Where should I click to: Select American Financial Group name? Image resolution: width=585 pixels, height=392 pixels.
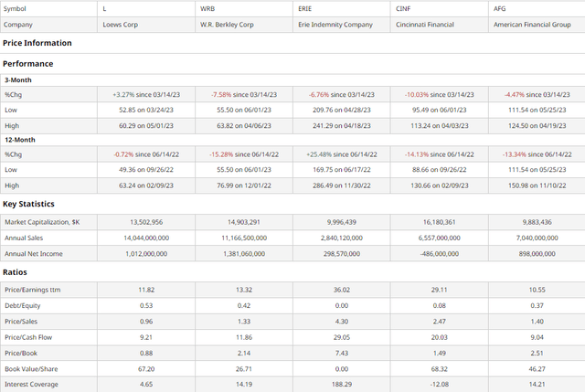click(532, 25)
